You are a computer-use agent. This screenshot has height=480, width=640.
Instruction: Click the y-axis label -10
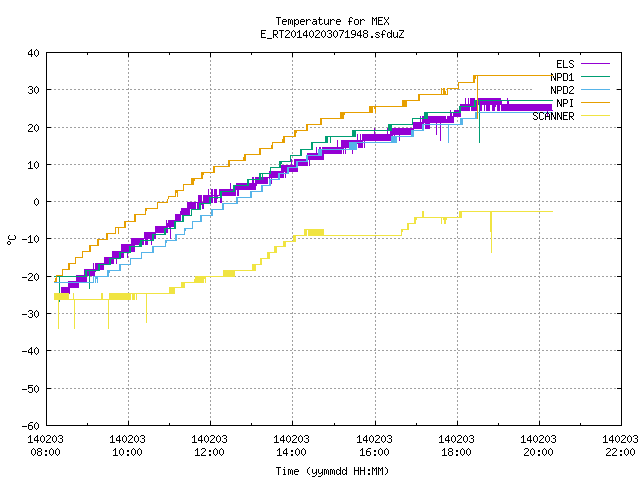31,239
